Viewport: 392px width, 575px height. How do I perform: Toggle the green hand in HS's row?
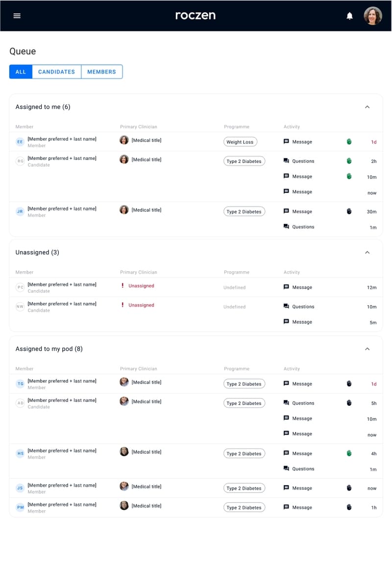coord(349,453)
